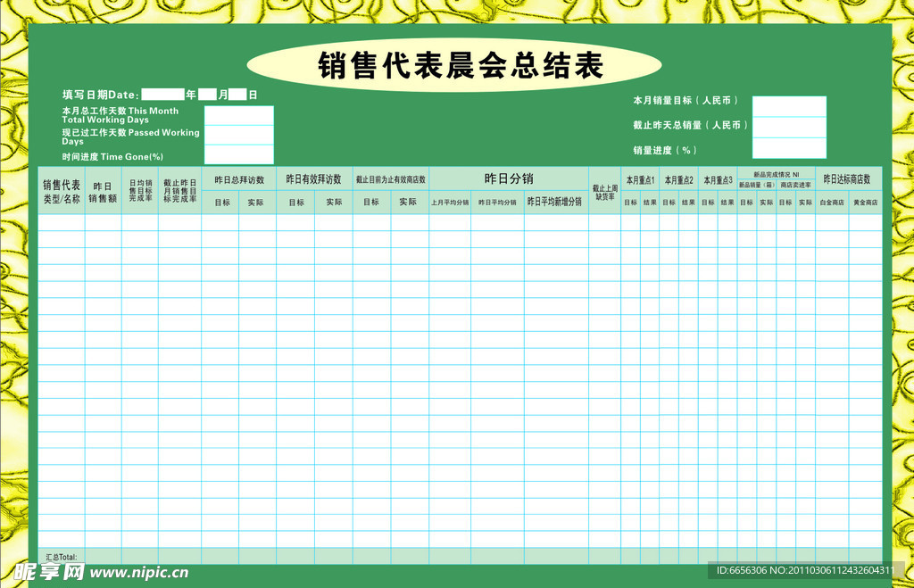Click the 汇总Total row label
This screenshot has height=588, width=914.
[62, 557]
